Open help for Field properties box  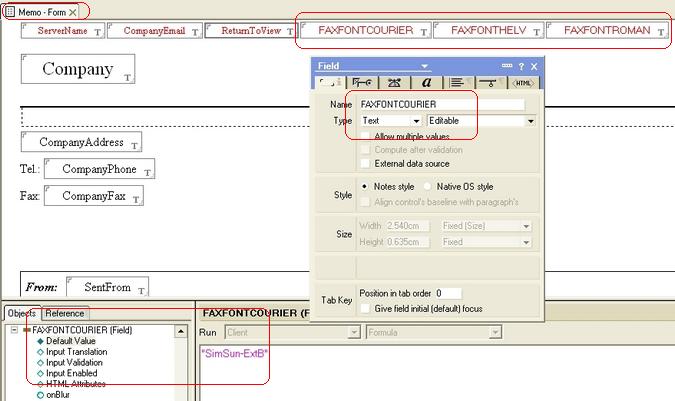pyautogui.click(x=521, y=66)
